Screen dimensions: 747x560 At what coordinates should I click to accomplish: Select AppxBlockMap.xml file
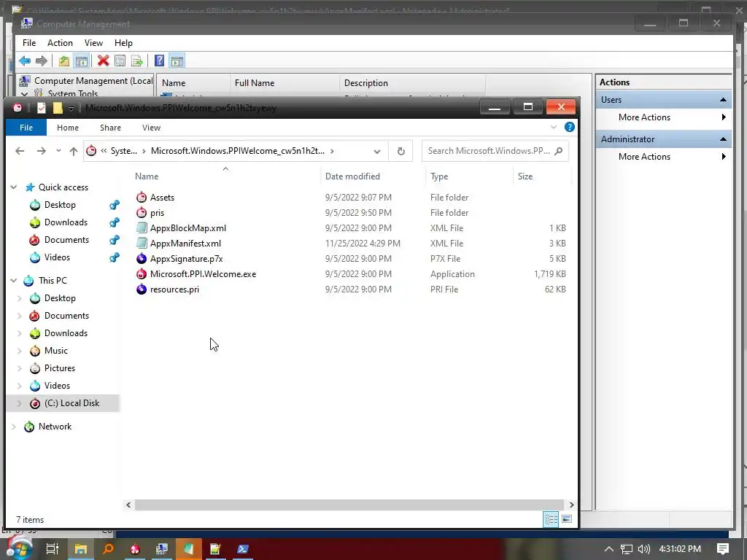[187, 228]
